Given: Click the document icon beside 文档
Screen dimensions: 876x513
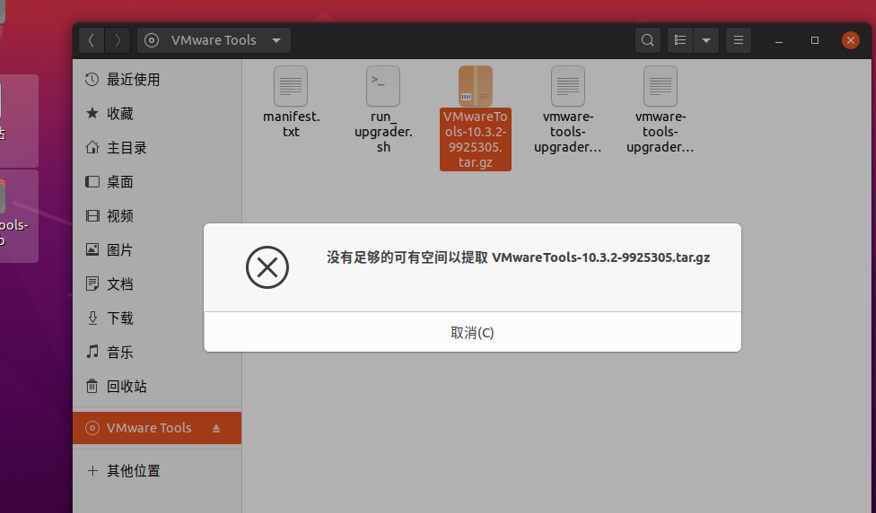Looking at the screenshot, I should (x=92, y=283).
